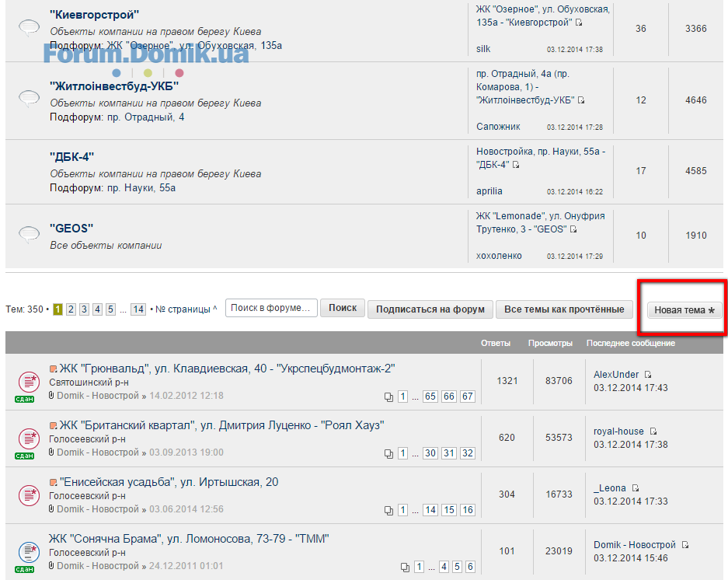Open the "ДБК-4" forum

[x=72, y=157]
